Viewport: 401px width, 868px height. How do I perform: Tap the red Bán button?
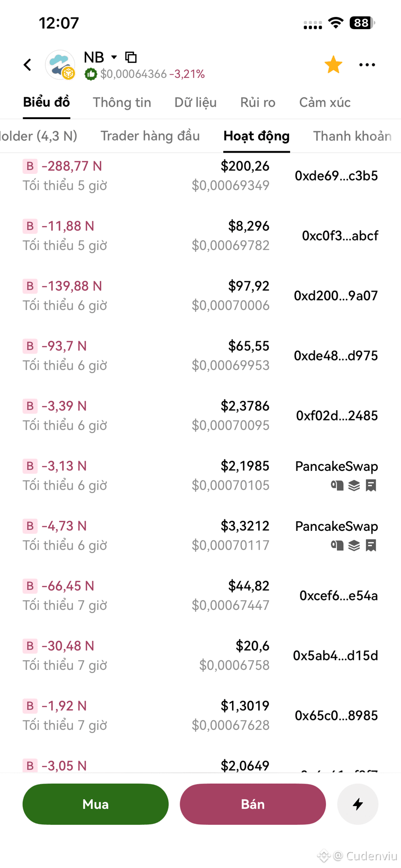[x=253, y=804]
